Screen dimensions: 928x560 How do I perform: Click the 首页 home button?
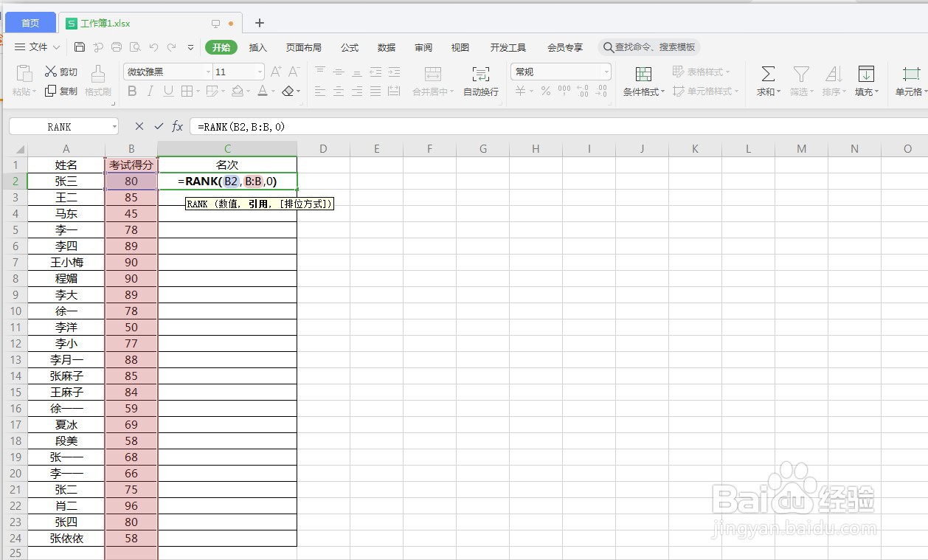[x=30, y=22]
